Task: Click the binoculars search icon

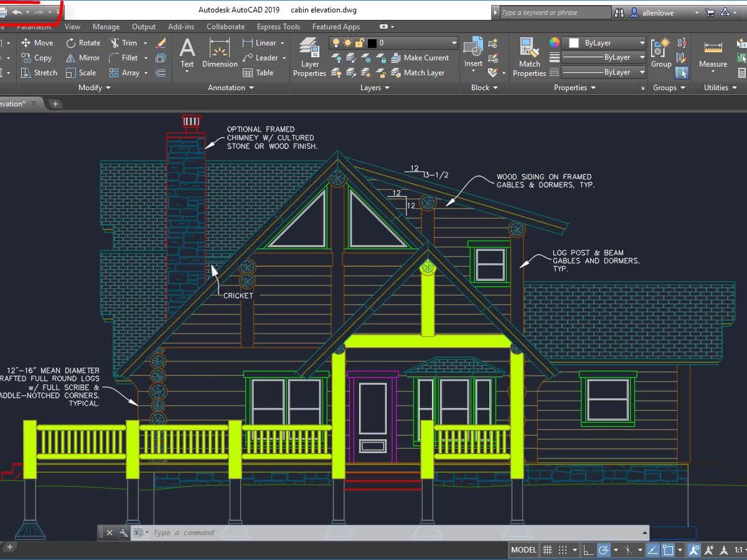Action: 619,12
